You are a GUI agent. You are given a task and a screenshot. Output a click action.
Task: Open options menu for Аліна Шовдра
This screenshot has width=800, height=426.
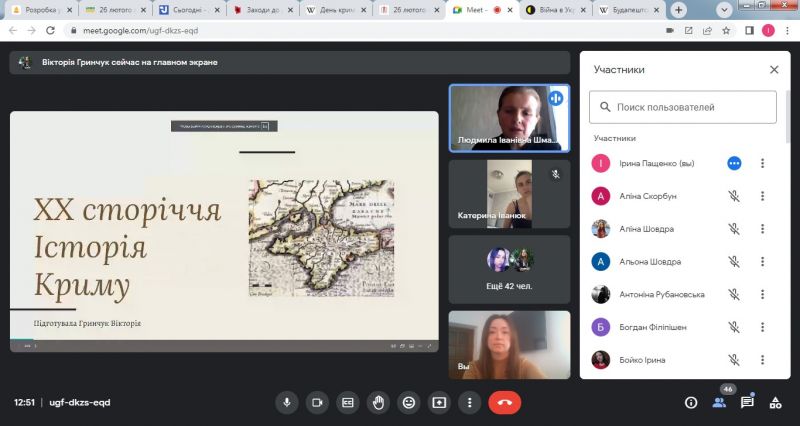click(762, 229)
